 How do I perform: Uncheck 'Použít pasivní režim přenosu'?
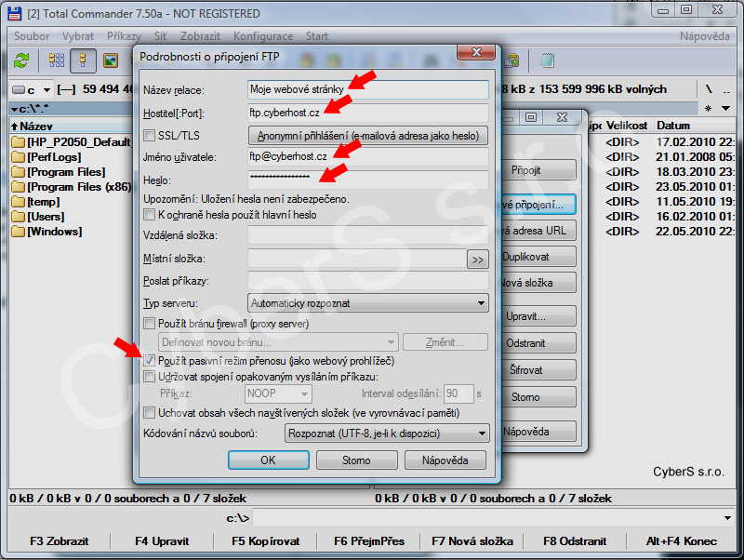click(x=150, y=361)
